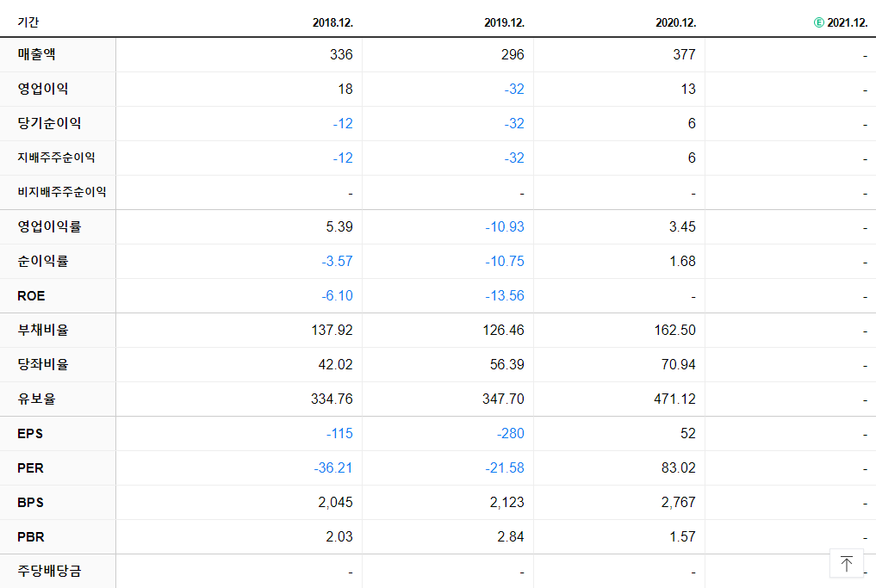Click the 당좌비율 value 70.94

coord(678,365)
